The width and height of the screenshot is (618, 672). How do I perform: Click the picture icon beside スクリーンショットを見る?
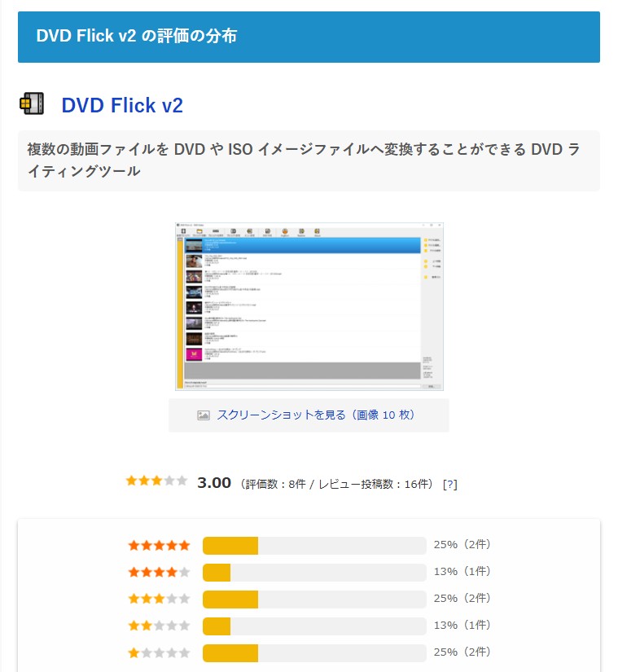tap(204, 415)
